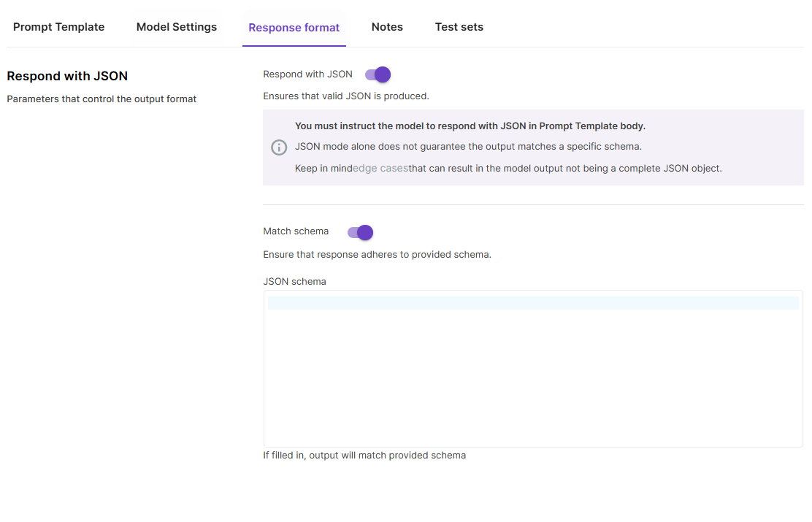Switch to the Model Settings tab
The height and width of the screenshot is (522, 812).
click(177, 27)
